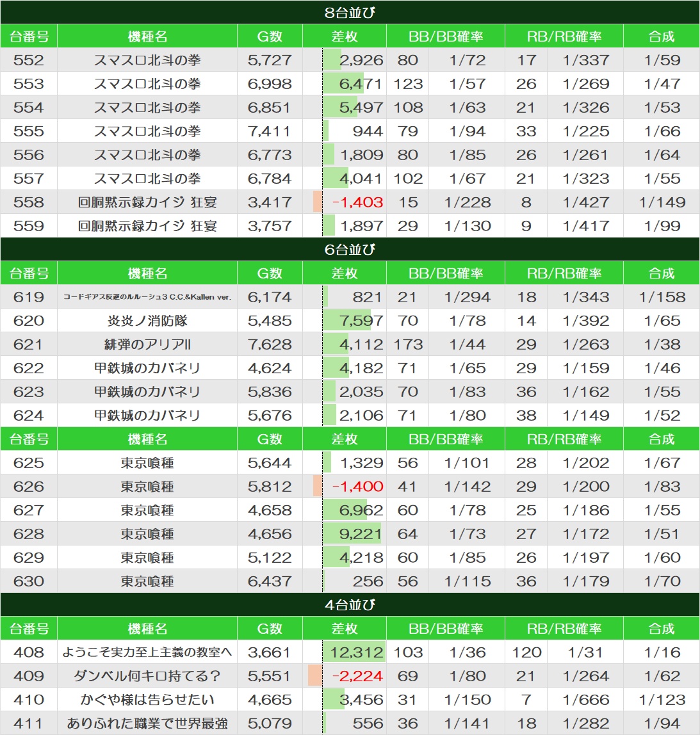The width and height of the screenshot is (700, 735).
Task: Click negative 差枚 value -1,403
Action: click(357, 202)
